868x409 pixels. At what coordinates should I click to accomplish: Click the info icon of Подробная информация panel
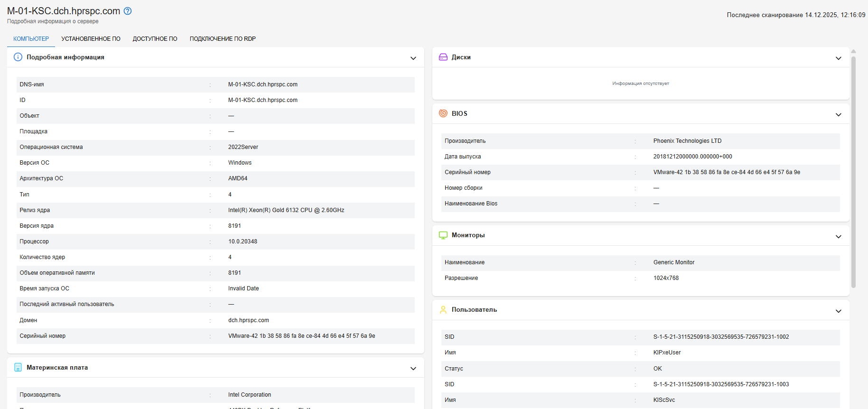click(x=18, y=57)
